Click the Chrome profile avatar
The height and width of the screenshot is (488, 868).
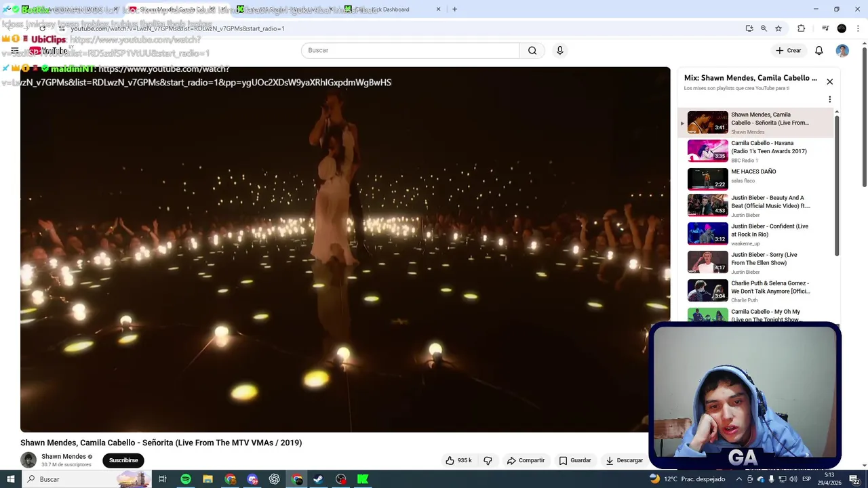tap(842, 28)
